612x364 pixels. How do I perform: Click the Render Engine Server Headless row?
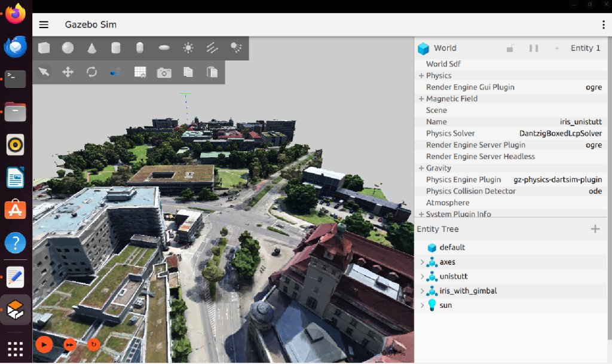[x=510, y=157]
